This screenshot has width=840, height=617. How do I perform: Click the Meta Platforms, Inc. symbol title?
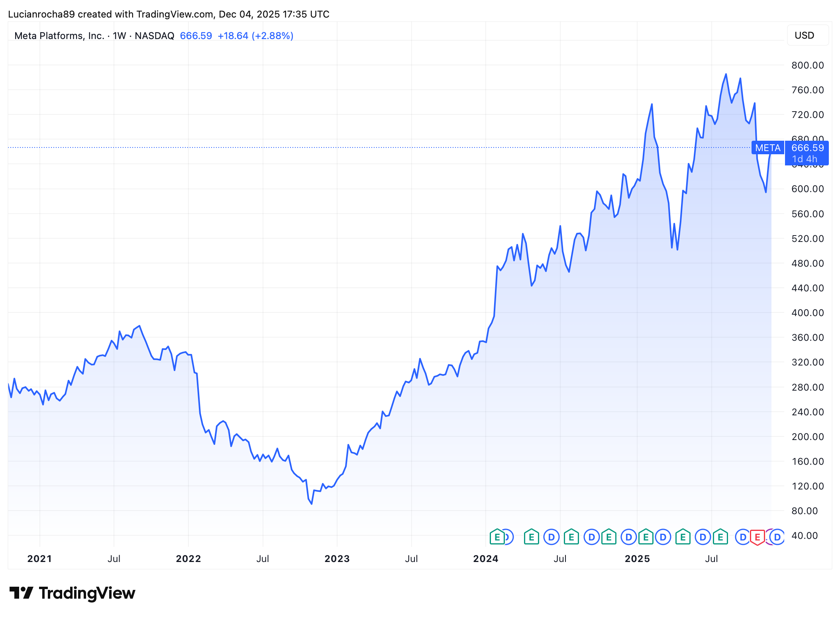[x=59, y=36]
